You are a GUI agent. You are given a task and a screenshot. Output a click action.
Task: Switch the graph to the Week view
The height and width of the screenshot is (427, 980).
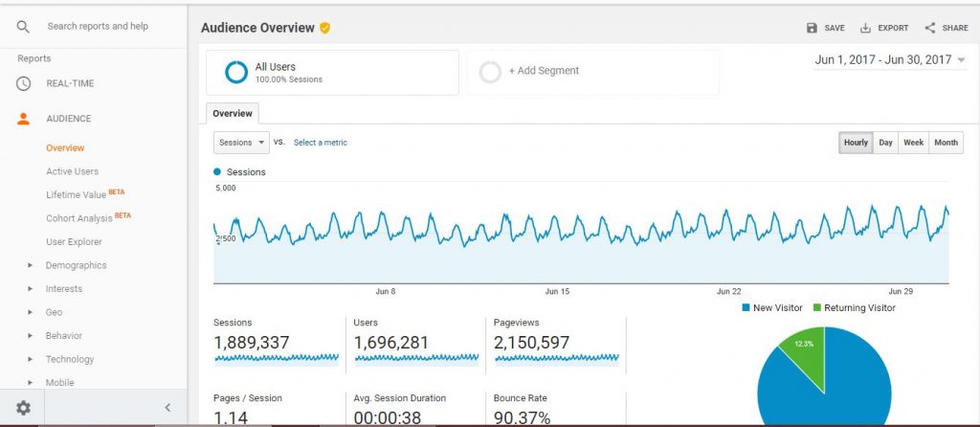tap(913, 143)
